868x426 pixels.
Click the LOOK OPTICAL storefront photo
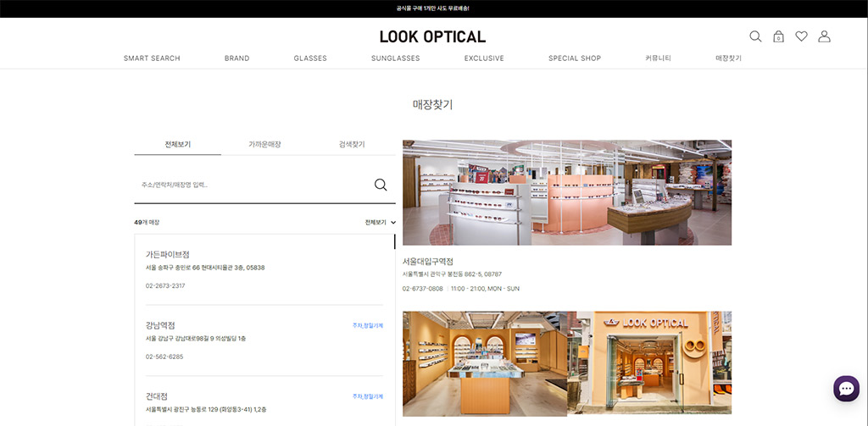point(649,362)
